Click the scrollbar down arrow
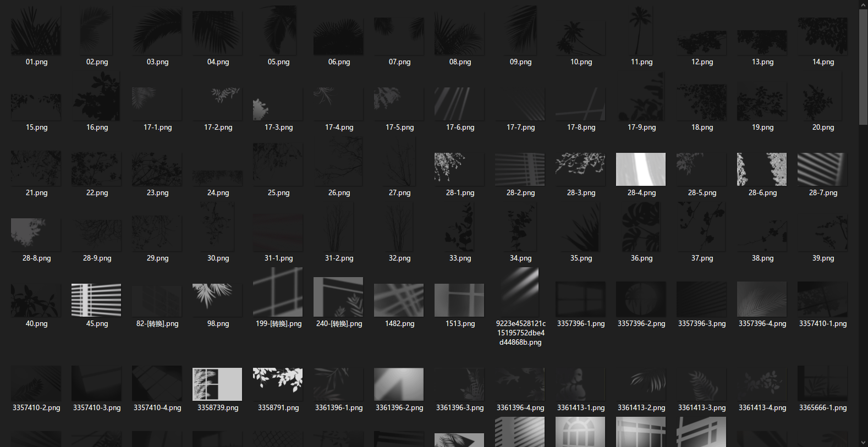868x447 pixels. [x=863, y=442]
